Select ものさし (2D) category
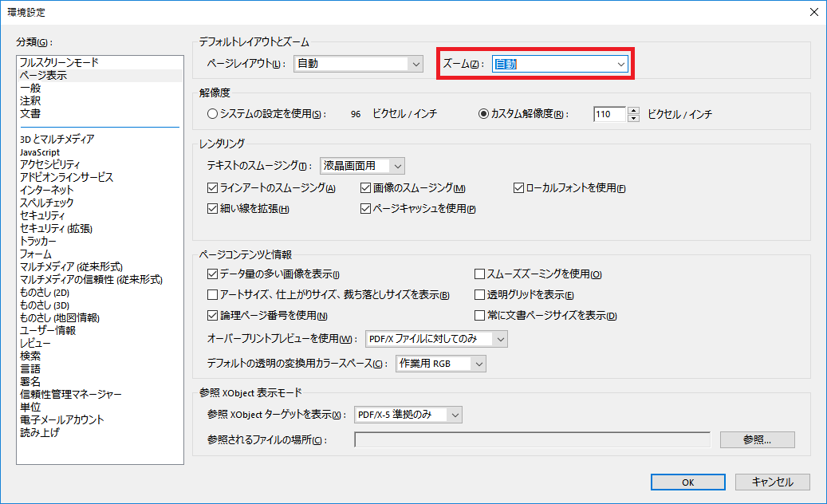The height and width of the screenshot is (504, 827). (45, 292)
